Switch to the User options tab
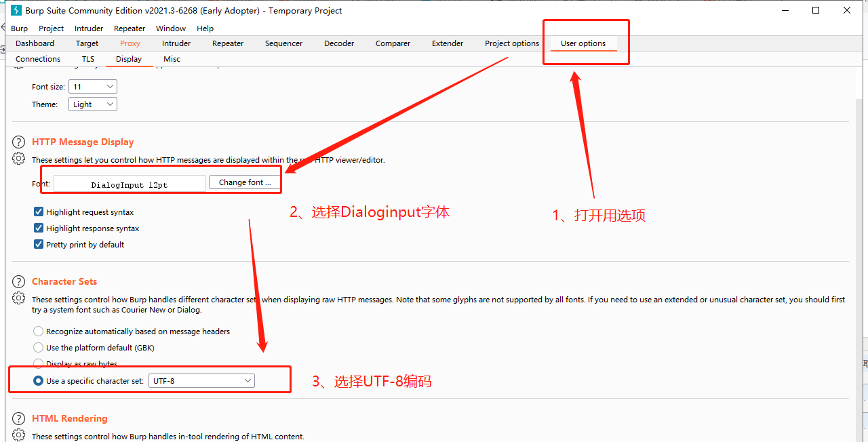The image size is (868, 442). (x=583, y=43)
